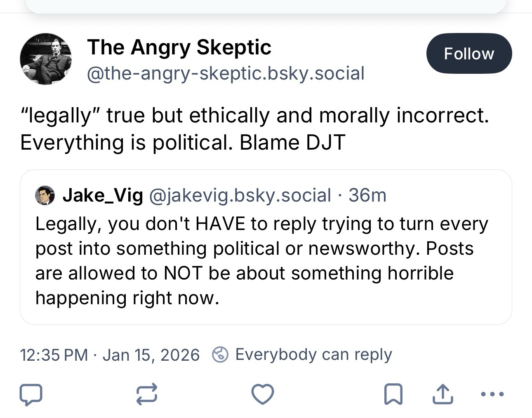
Task: Click the "Everybody can reply" label
Action: point(313,355)
